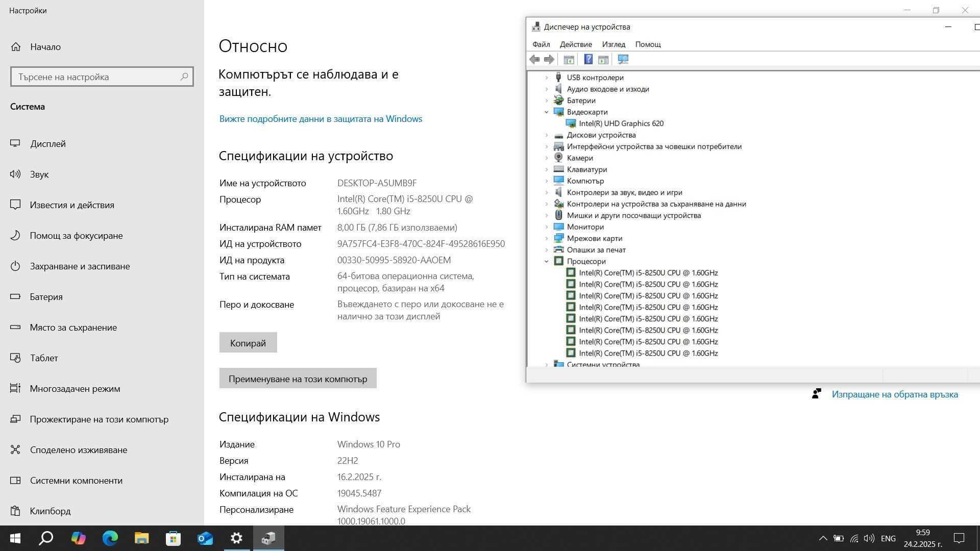980x551 pixels.
Task: Open Microsoft Edge from the taskbar
Action: click(110, 538)
